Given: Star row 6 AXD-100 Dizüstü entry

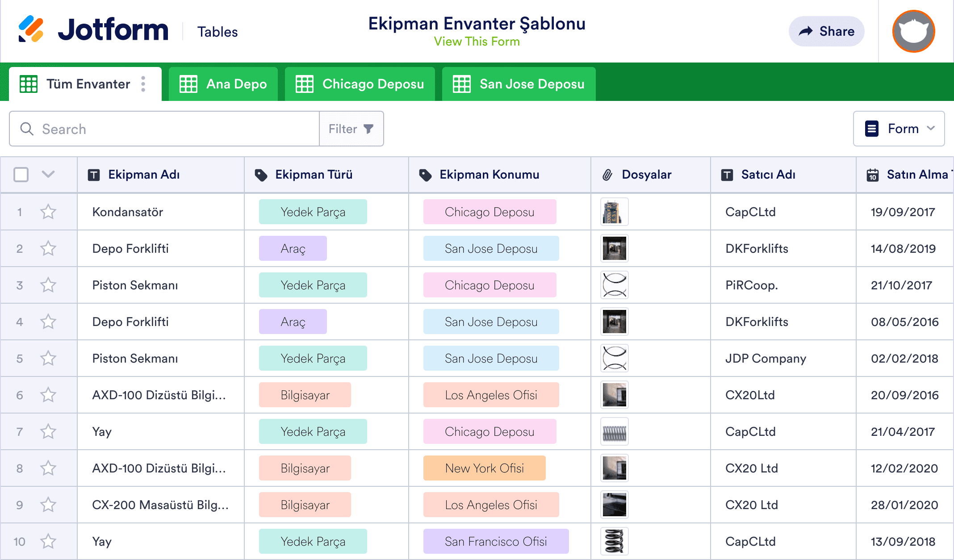Looking at the screenshot, I should 48,395.
